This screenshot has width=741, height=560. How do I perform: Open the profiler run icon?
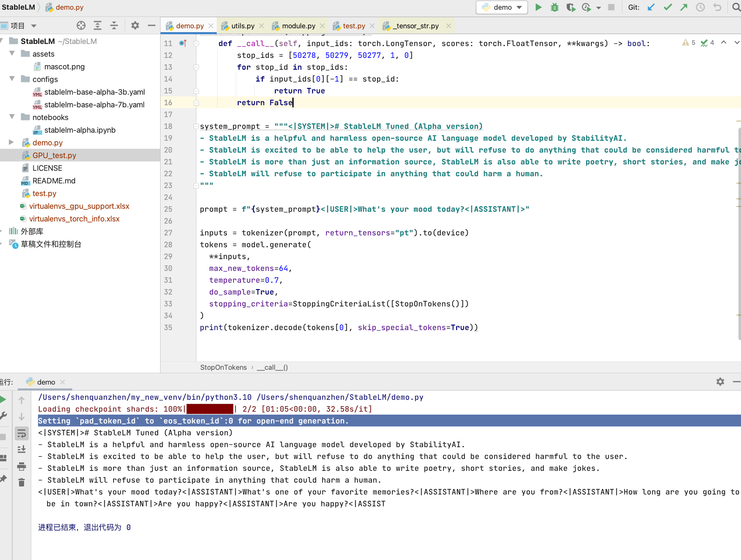tap(586, 7)
